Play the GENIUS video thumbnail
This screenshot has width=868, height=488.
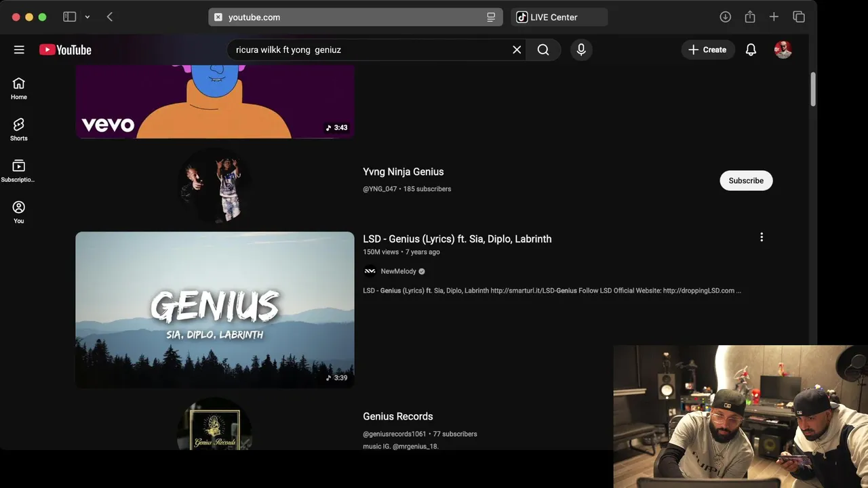click(x=215, y=310)
